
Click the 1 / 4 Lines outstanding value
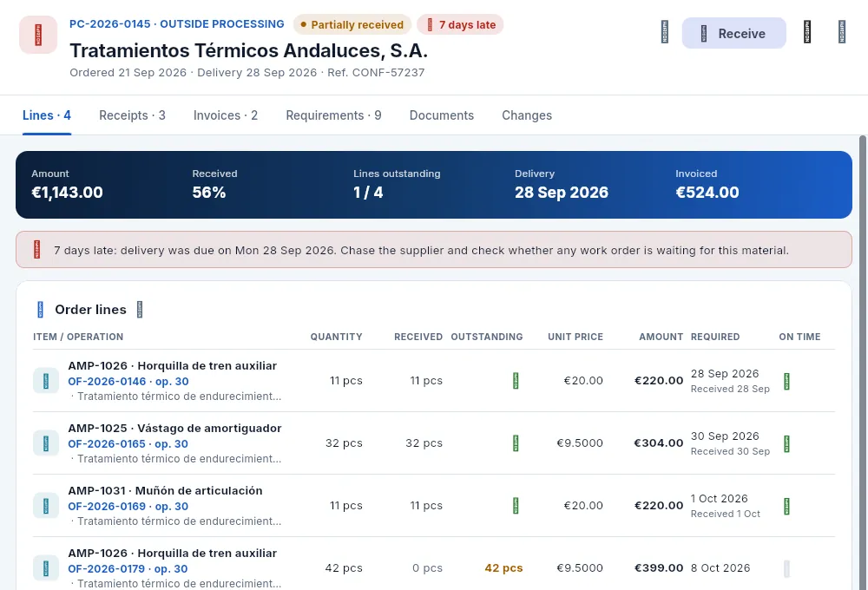point(368,193)
